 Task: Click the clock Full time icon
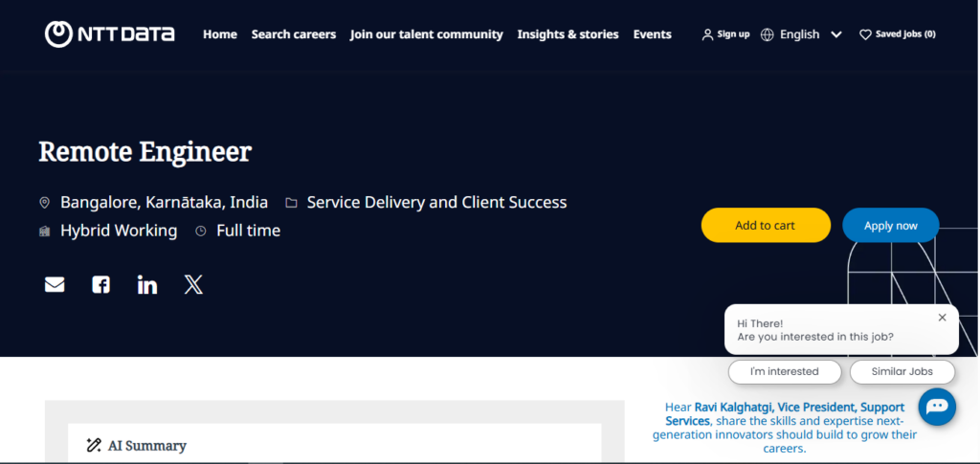pos(201,232)
